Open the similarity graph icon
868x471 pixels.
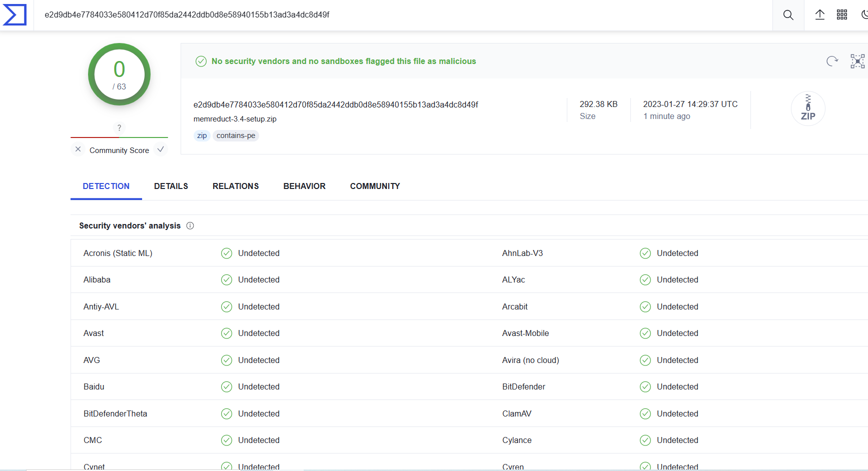[x=857, y=61]
